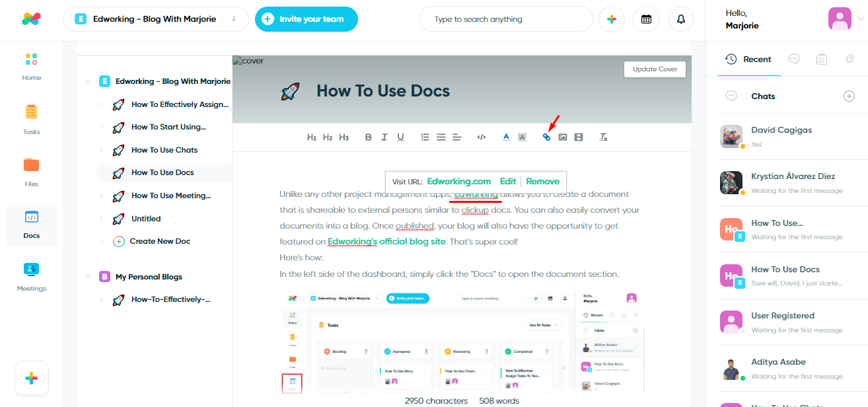Click the colorful plus icon beside search
Screen dimensions: 868x407
click(x=612, y=19)
